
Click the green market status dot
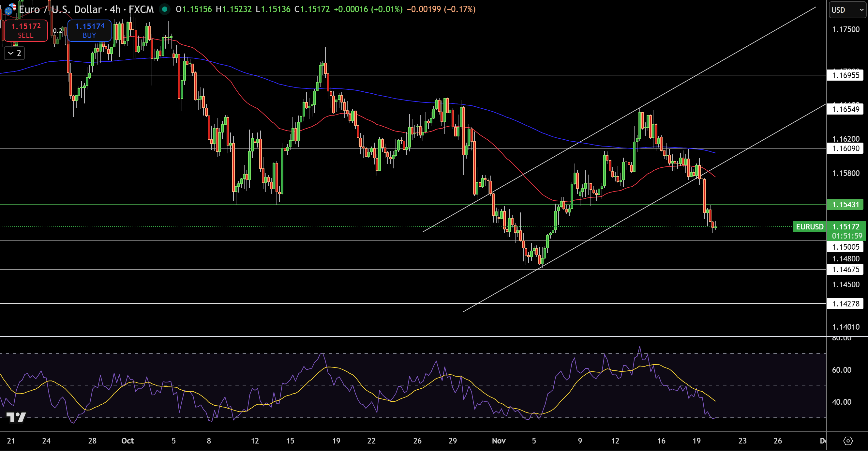(x=164, y=9)
